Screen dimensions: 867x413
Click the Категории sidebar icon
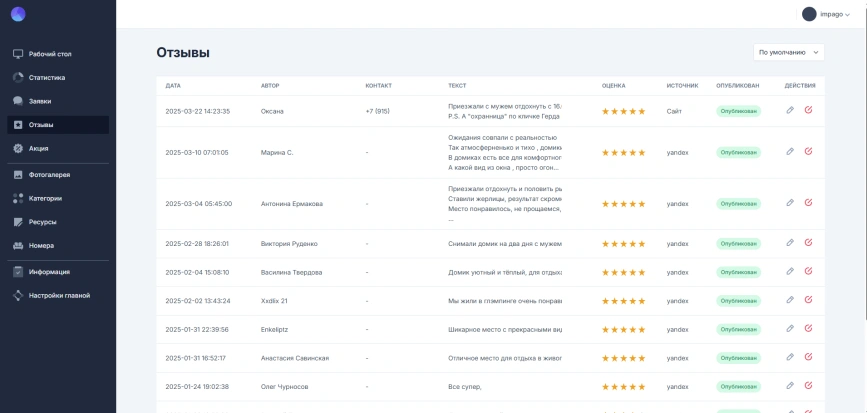click(18, 198)
